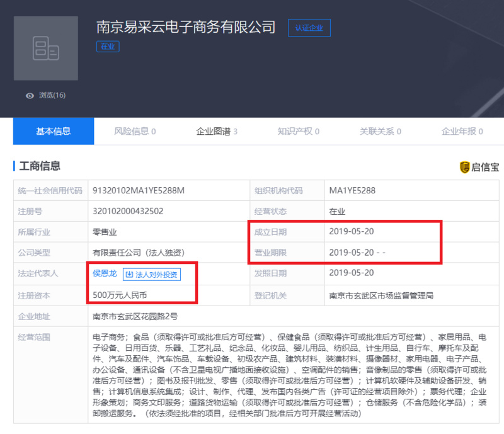
Task: Click the credit code 91320102MA1YE5288M
Action: click(139, 191)
